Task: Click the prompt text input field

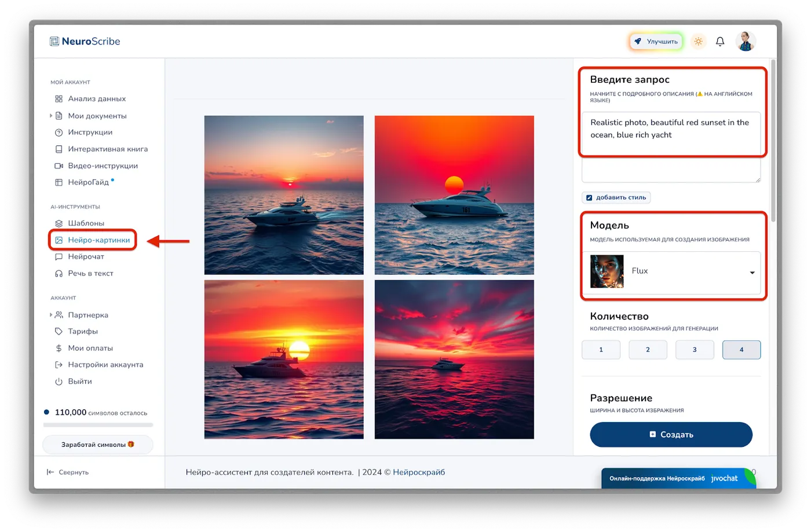Action: point(671,146)
